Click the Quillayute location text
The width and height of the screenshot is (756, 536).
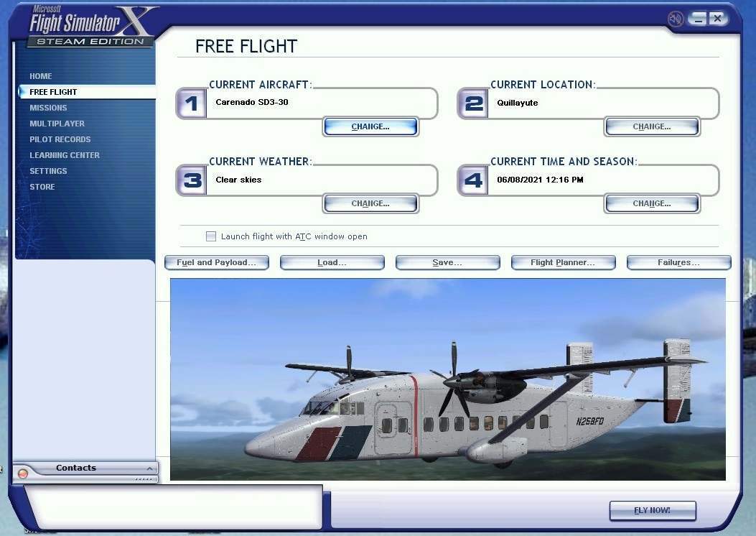click(x=518, y=103)
